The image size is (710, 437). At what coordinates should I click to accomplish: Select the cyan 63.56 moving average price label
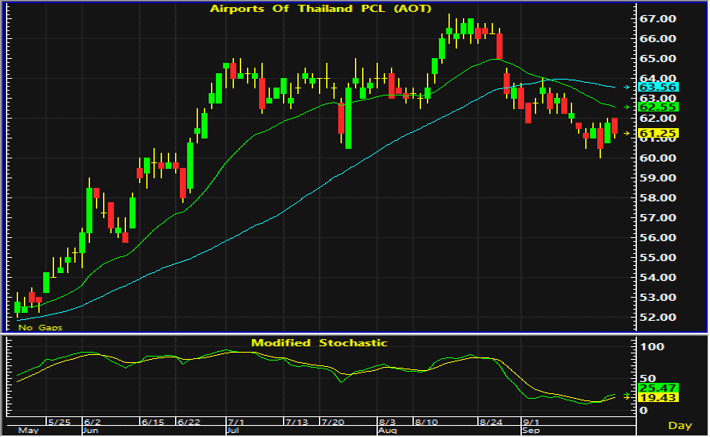click(x=658, y=87)
